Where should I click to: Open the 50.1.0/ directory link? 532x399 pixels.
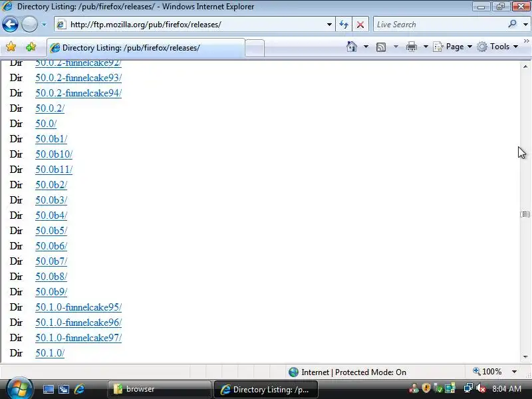tap(50, 353)
